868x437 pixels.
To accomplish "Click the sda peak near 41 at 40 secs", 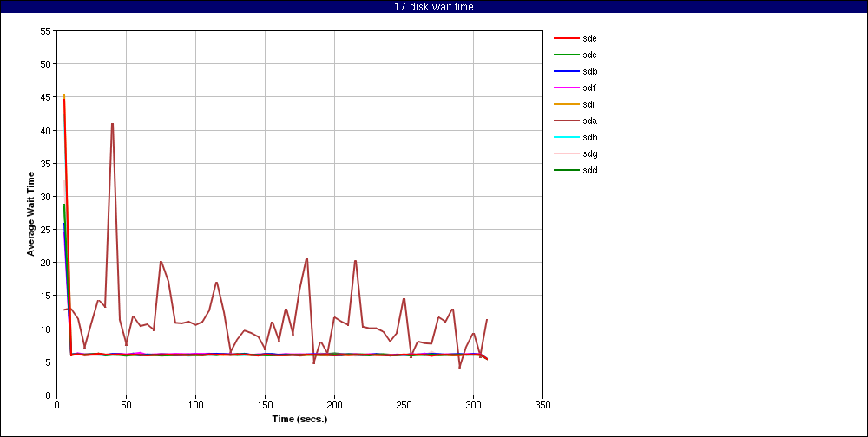I will click(x=112, y=124).
